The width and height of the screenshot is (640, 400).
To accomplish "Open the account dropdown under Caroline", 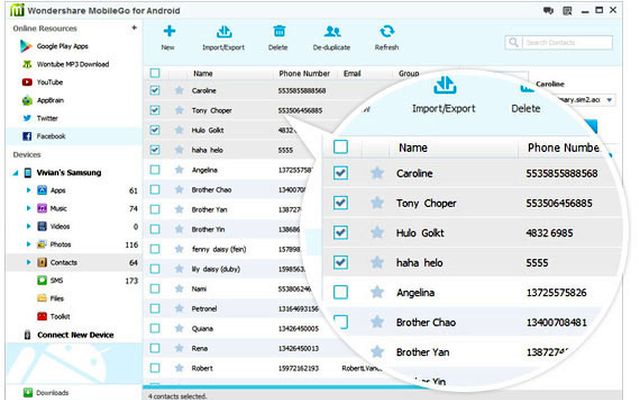I will click(x=609, y=100).
